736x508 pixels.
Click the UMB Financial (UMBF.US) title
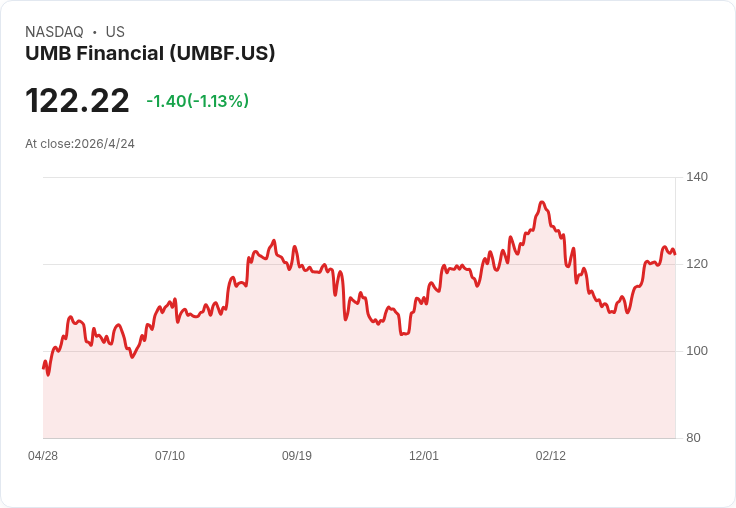150,54
